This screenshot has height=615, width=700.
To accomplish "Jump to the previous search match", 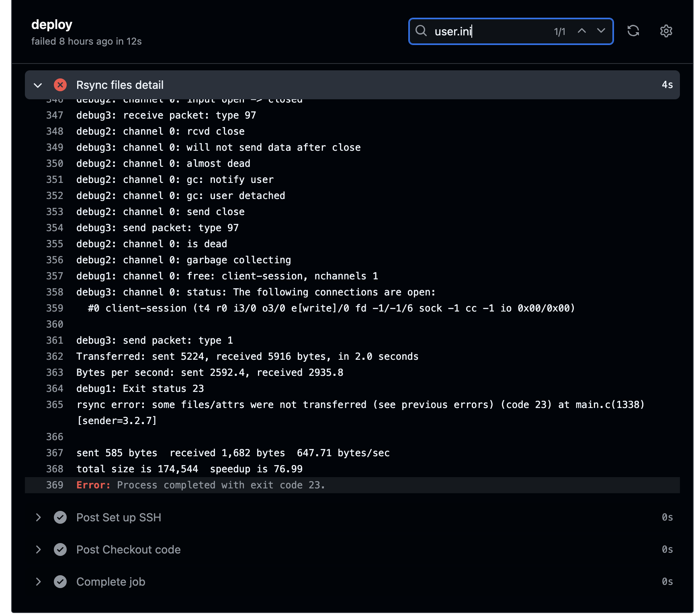I will 581,31.
